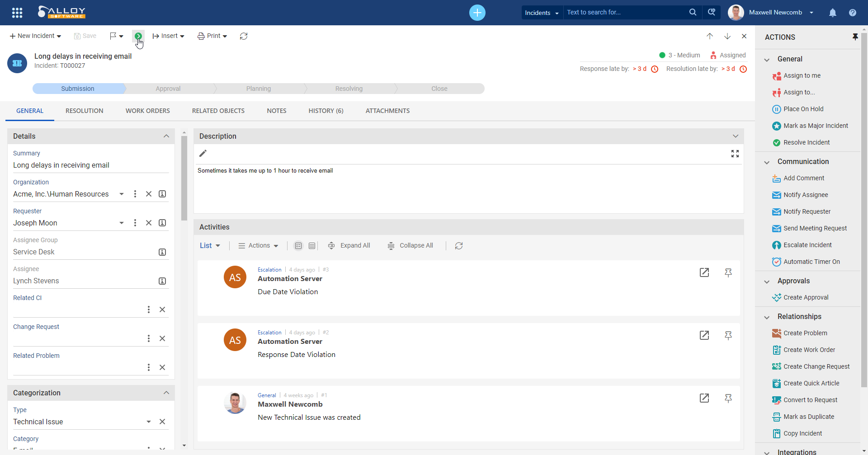This screenshot has height=455, width=868.
Task: Click the green workflow next-step icon
Action: [138, 36]
